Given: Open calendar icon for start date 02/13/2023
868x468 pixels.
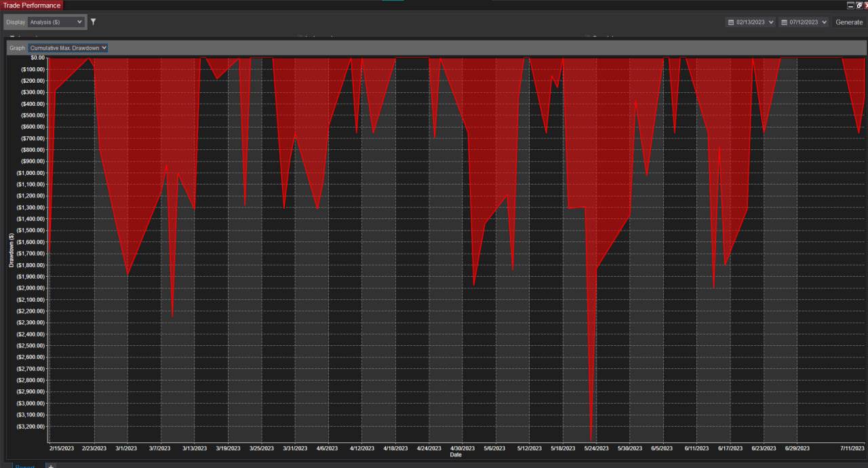Looking at the screenshot, I should point(731,22).
